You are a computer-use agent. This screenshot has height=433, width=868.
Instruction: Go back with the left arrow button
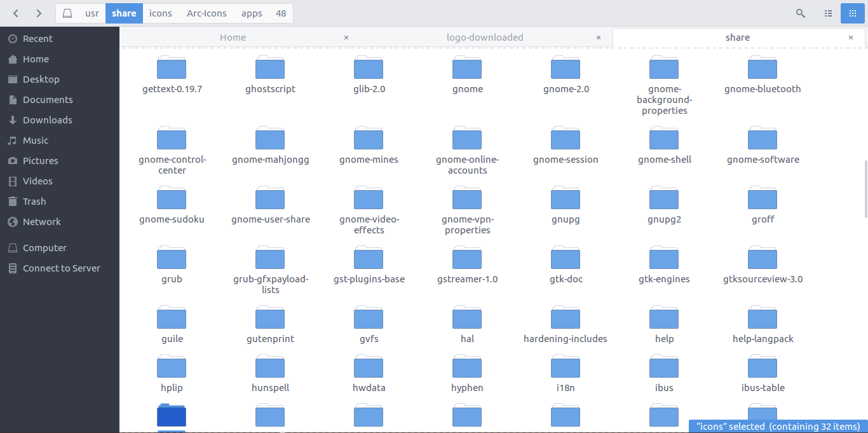(x=16, y=13)
